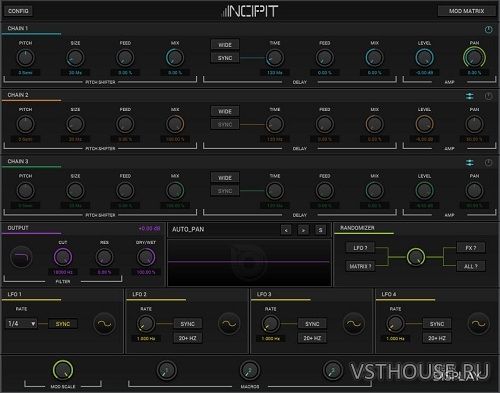Toggle LFO 1 SYNC button
The image size is (500, 393).
pyautogui.click(x=63, y=324)
